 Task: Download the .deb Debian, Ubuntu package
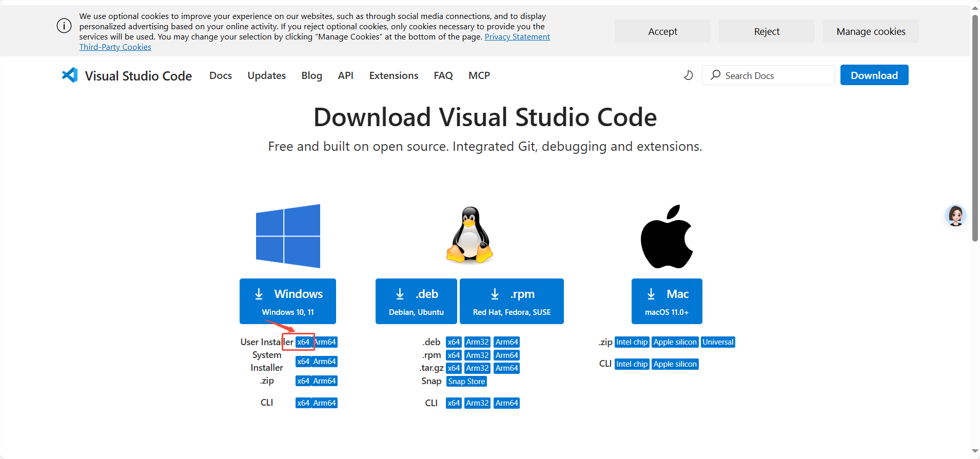point(416,301)
